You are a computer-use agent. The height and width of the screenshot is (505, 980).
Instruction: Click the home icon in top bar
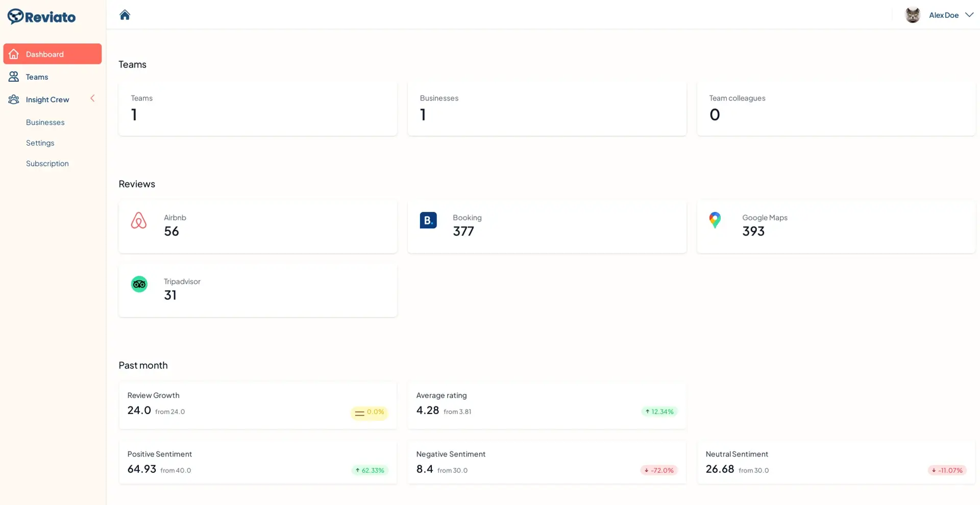[125, 15]
